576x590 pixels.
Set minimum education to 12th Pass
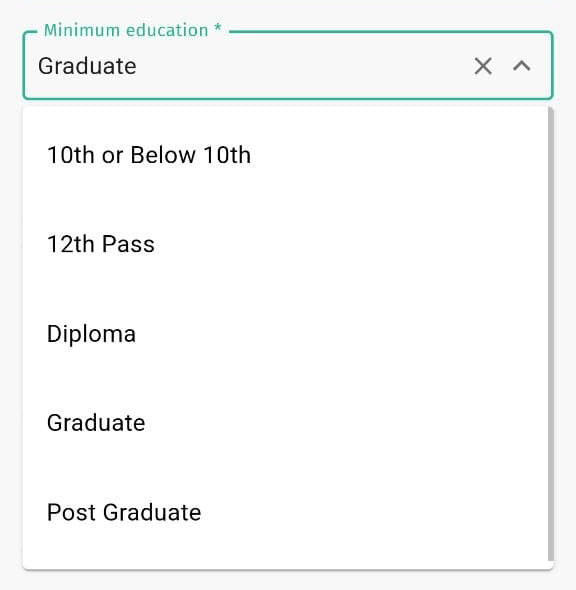[x=286, y=244]
